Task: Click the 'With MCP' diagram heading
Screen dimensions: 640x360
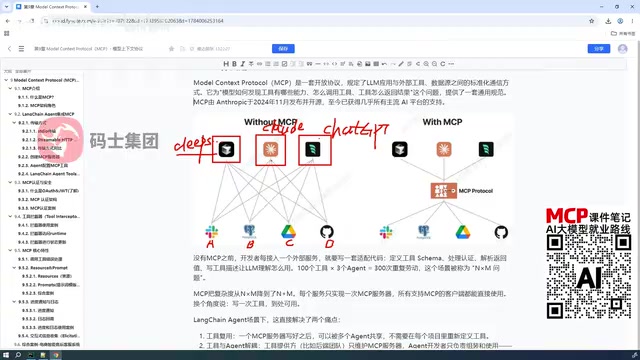Action: 442,122
